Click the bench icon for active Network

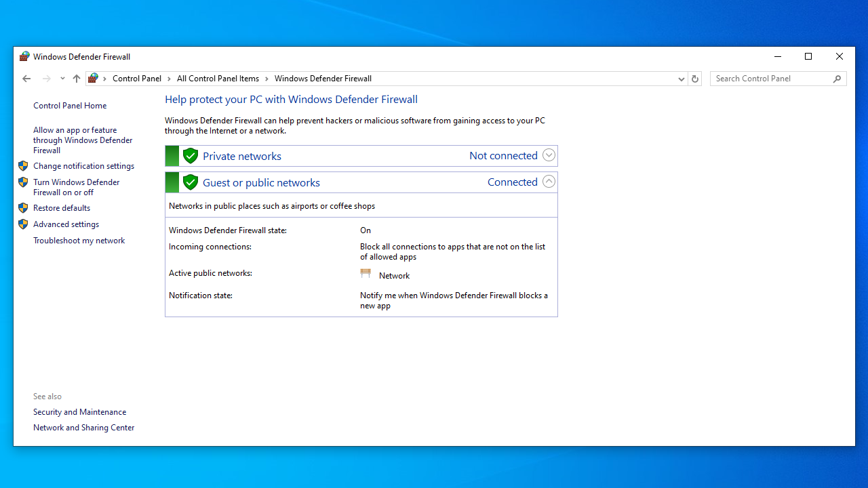[366, 274]
